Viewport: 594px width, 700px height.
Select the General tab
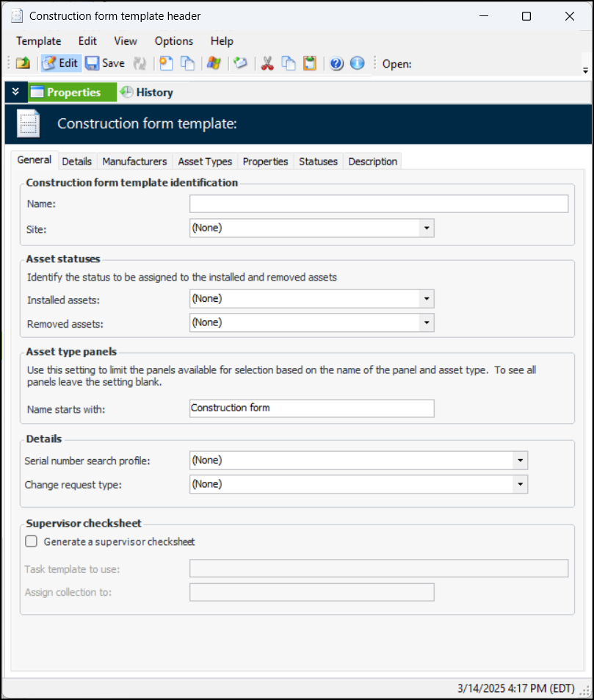click(x=35, y=160)
